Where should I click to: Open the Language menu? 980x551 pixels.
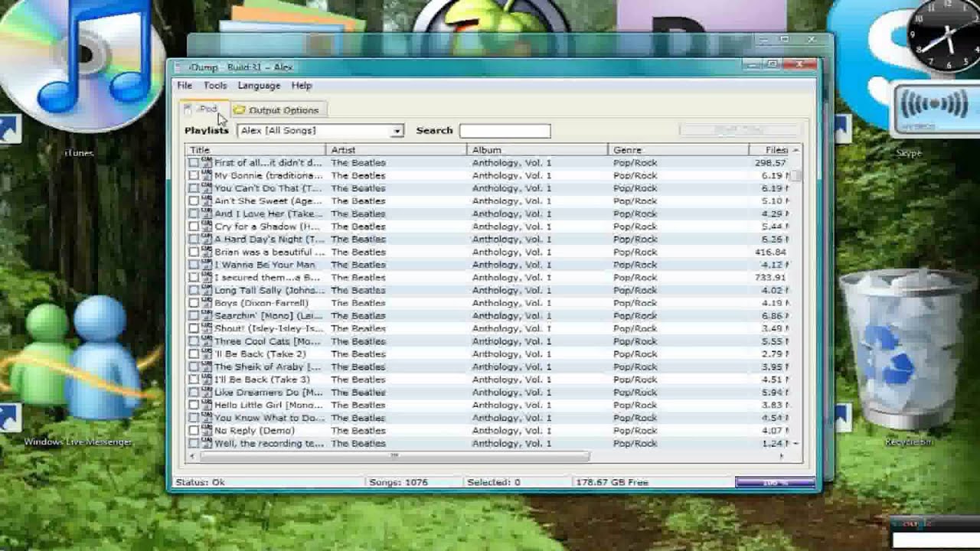(x=259, y=86)
